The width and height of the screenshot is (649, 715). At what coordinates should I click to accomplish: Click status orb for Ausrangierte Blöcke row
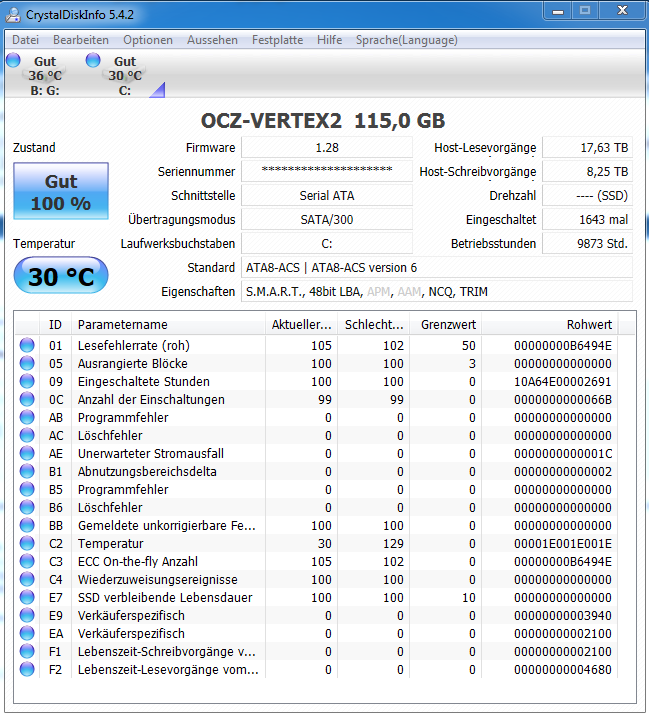pyautogui.click(x=27, y=363)
